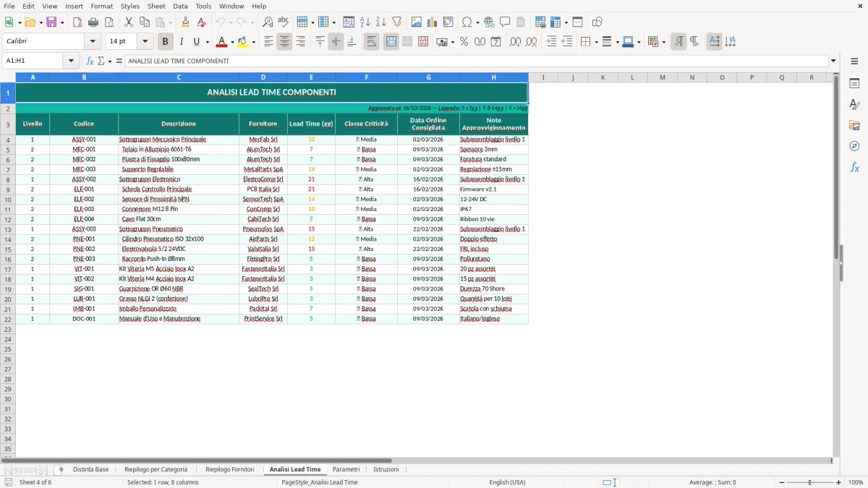Toggle Print Preview

[109, 22]
